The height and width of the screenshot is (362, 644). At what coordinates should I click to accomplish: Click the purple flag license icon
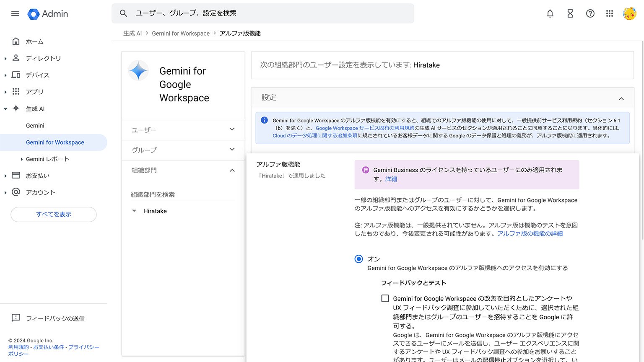tap(365, 170)
